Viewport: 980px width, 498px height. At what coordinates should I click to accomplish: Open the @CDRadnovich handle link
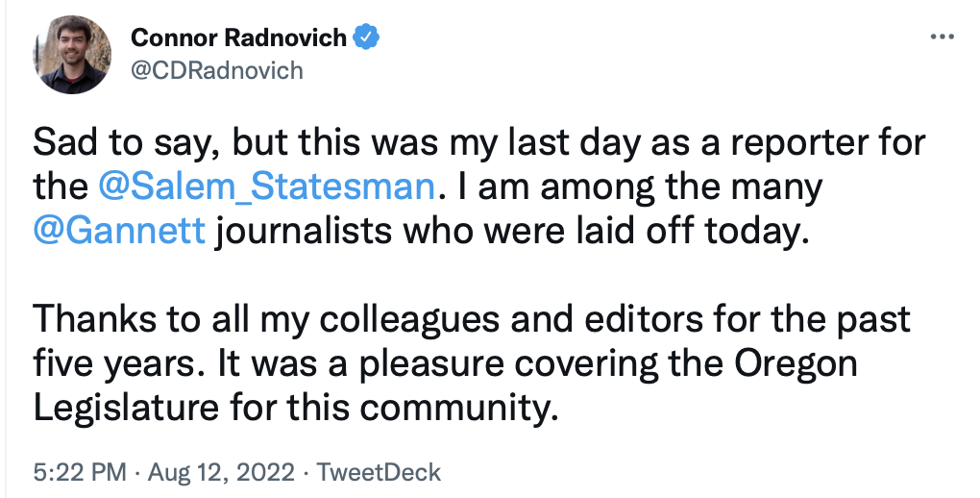click(216, 70)
